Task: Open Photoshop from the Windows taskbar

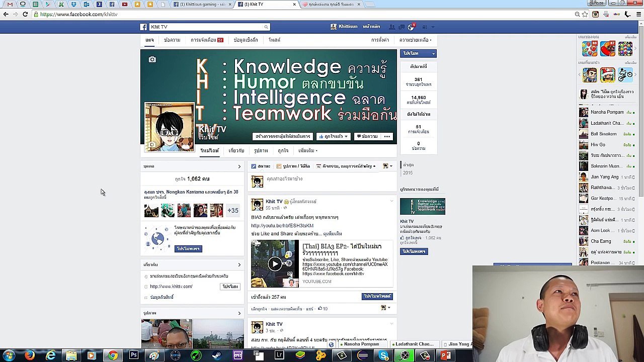Action: (x=133, y=356)
